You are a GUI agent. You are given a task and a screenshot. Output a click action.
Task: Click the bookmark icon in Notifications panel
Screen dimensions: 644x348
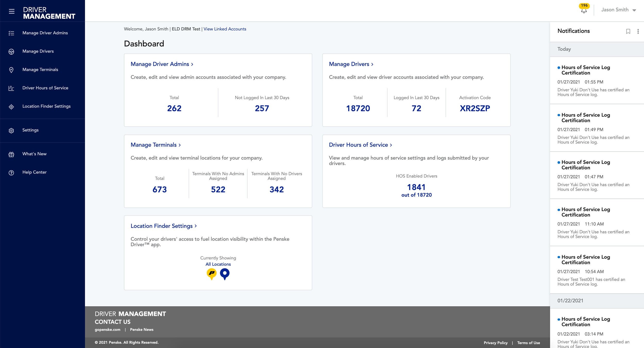(628, 31)
